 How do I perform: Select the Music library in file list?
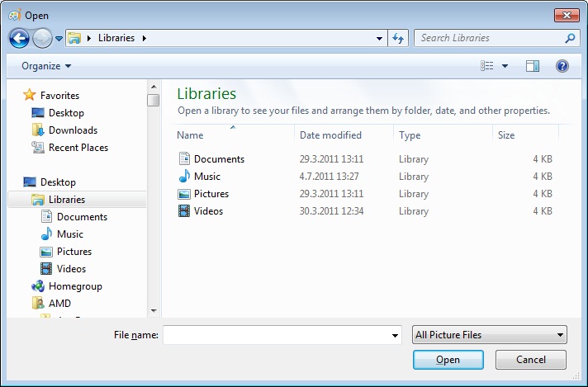pyautogui.click(x=206, y=177)
